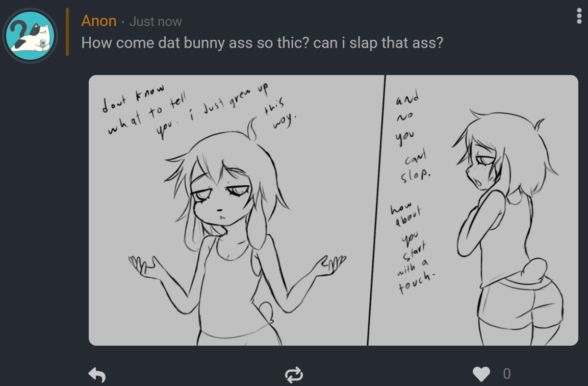View the like count showing 0
This screenshot has width=588, height=386.
coord(506,374)
